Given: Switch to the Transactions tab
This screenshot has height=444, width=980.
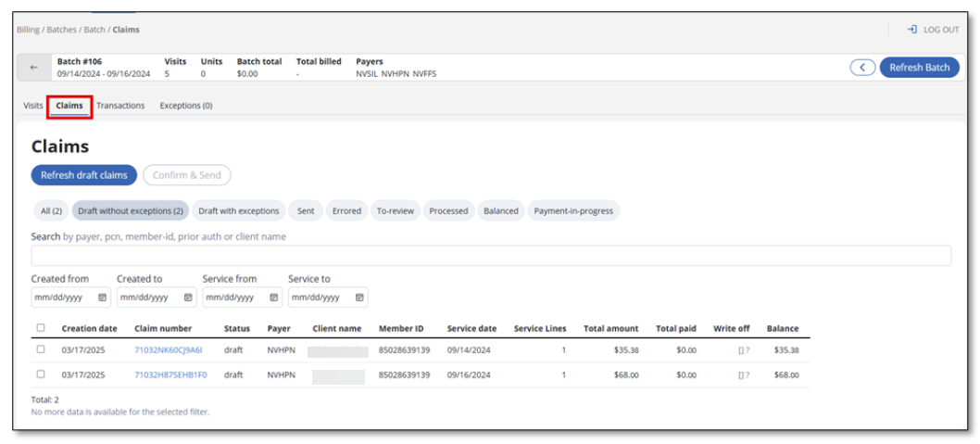Looking at the screenshot, I should (120, 106).
